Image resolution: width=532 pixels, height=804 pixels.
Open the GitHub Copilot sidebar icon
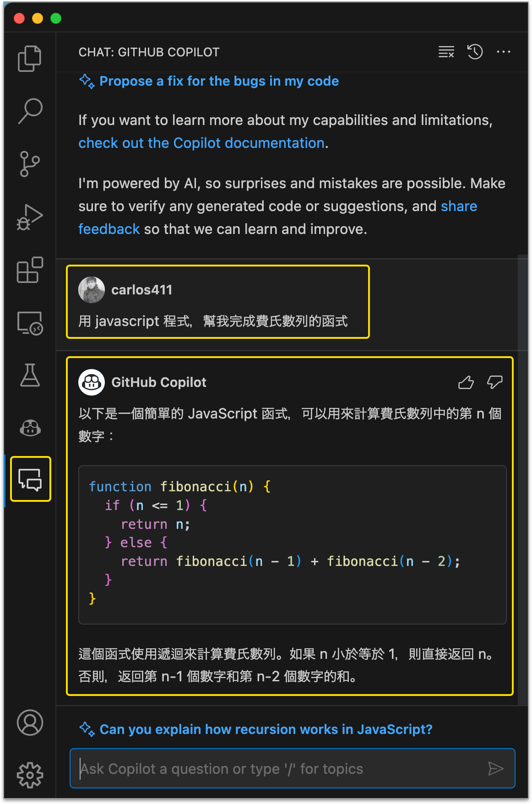30,428
